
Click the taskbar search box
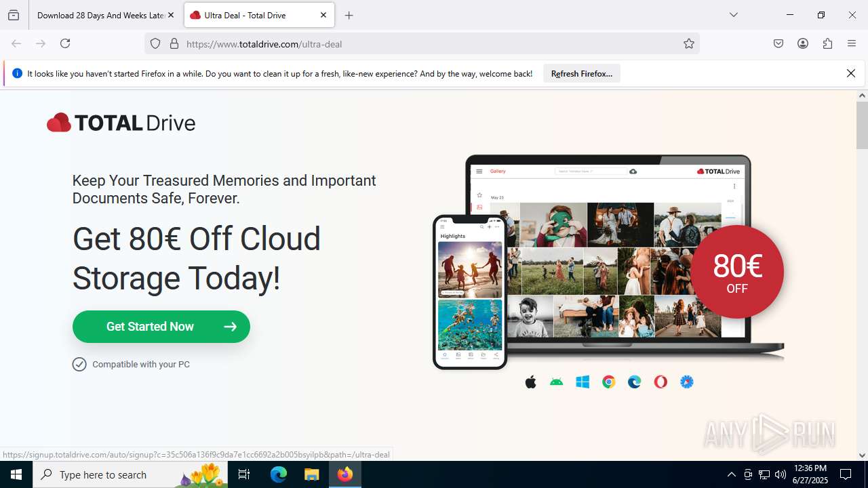tap(130, 474)
